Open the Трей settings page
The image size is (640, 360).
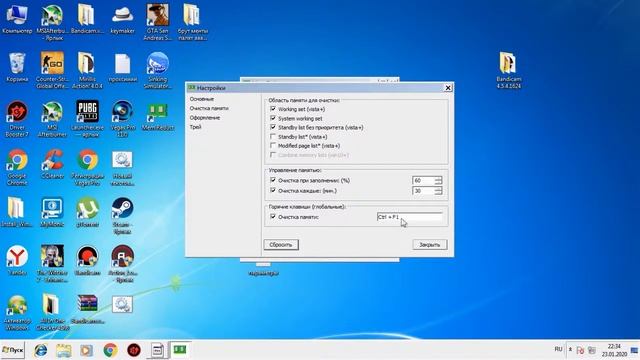(x=196, y=127)
